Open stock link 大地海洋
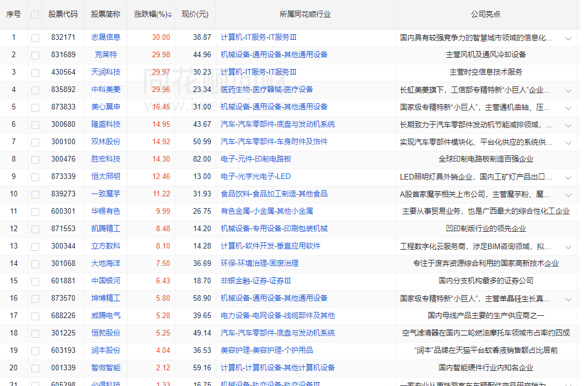 pyautogui.click(x=106, y=263)
